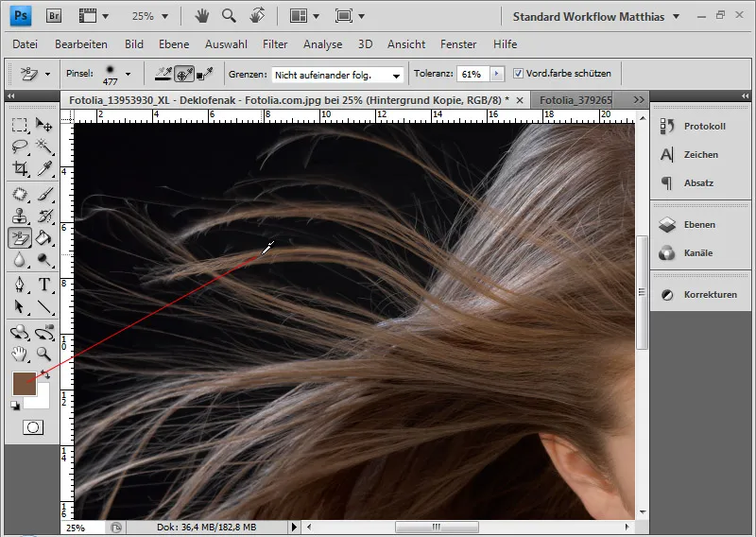
Task: Select the Crop tool
Action: [20, 168]
